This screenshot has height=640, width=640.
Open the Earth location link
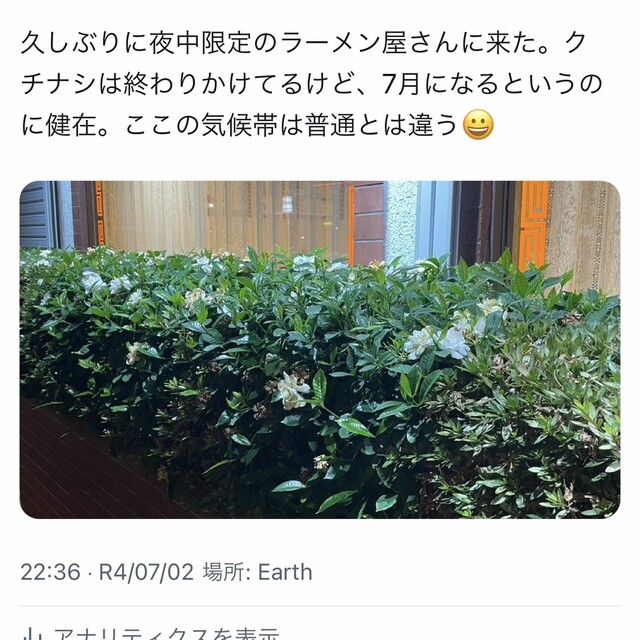click(285, 572)
